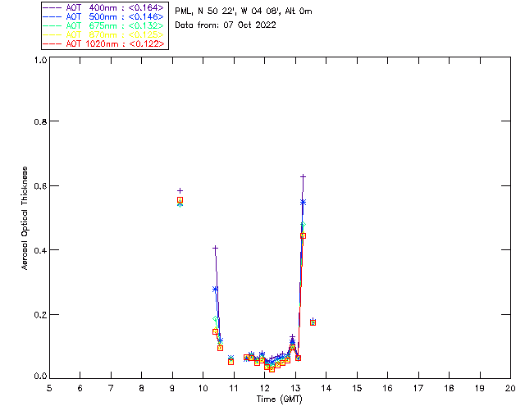This screenshot has width=525, height=420.
Task: Click the 'Time (GMT)' axis label
Action: (279, 399)
